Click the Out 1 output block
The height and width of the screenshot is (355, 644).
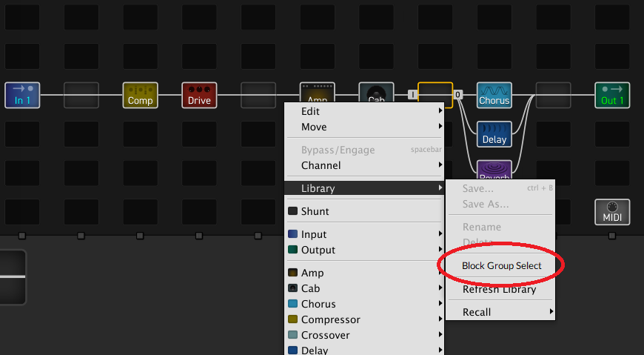point(612,96)
